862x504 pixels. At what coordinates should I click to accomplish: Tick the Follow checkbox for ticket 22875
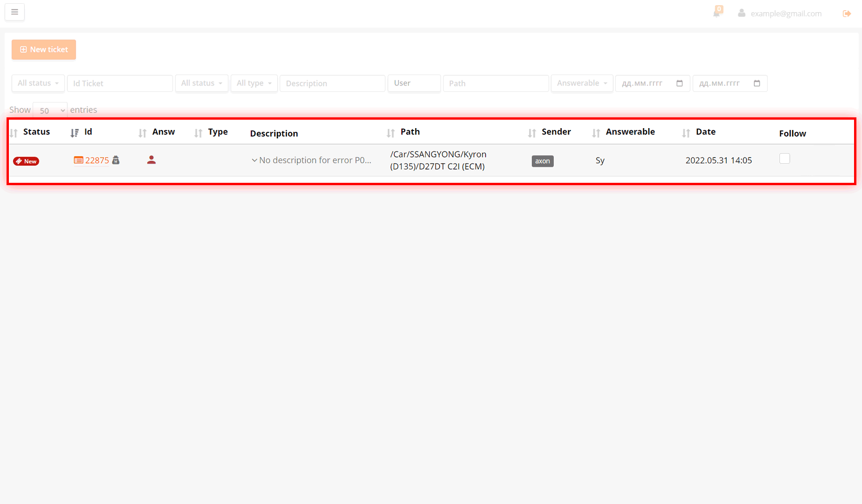point(784,158)
